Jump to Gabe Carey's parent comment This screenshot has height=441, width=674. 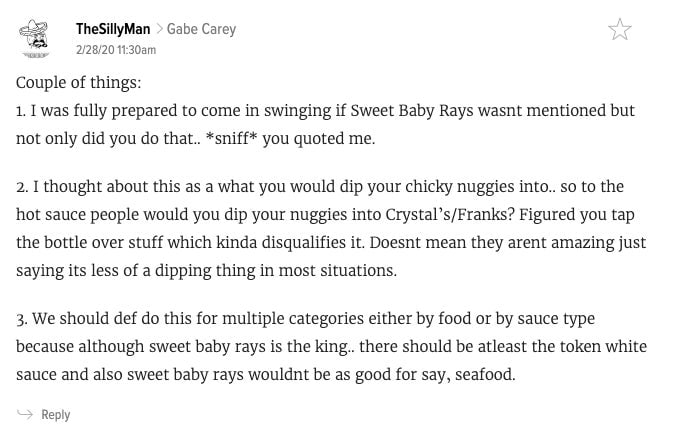point(201,29)
